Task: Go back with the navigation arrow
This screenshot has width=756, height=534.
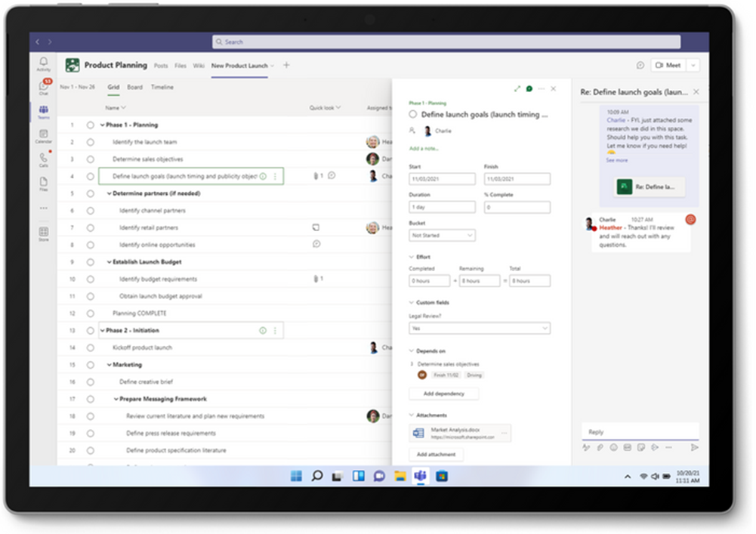Action: point(38,42)
